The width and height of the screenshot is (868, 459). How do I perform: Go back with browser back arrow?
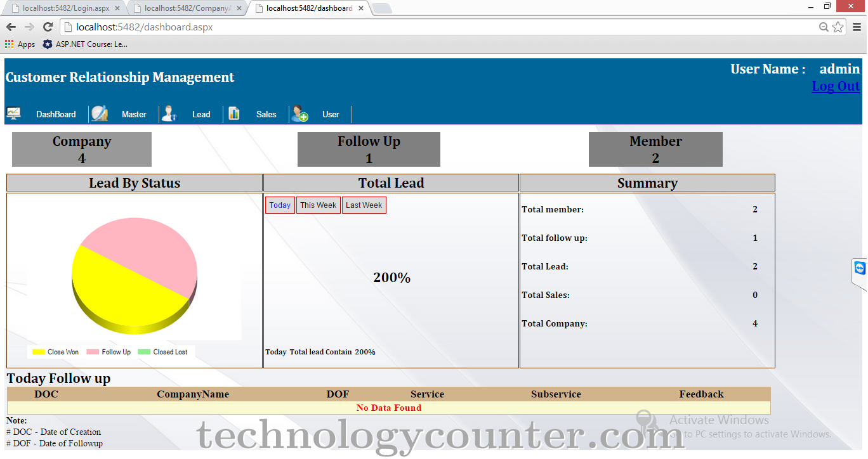(11, 27)
